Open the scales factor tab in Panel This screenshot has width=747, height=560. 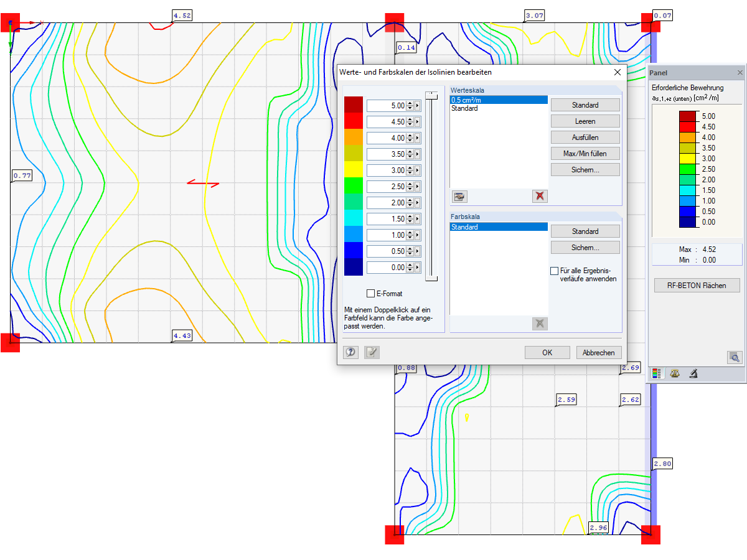(675, 374)
